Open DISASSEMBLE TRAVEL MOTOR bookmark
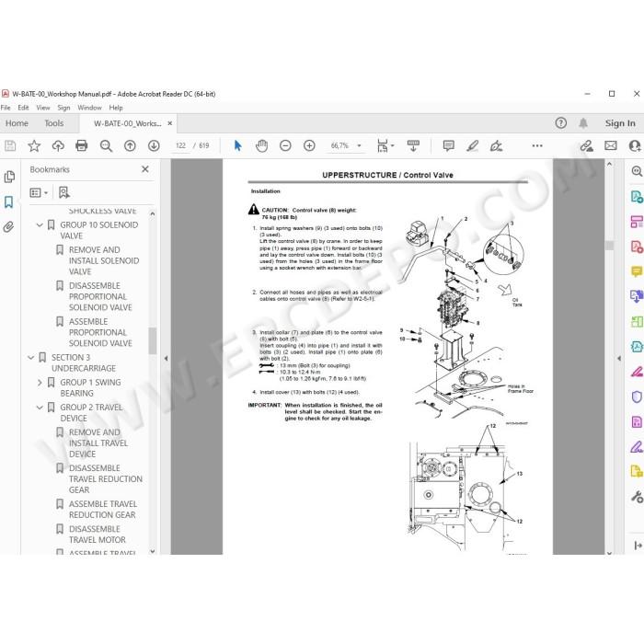 point(98,535)
